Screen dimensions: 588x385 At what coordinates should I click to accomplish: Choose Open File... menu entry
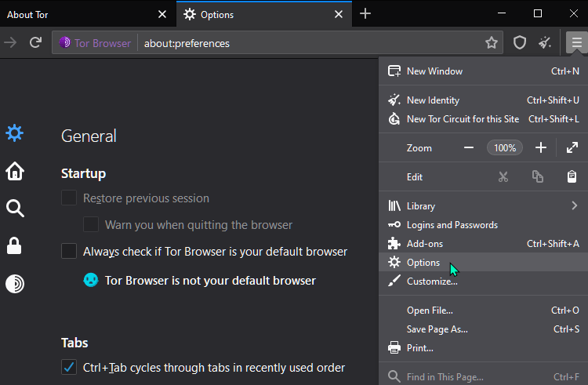pos(484,310)
